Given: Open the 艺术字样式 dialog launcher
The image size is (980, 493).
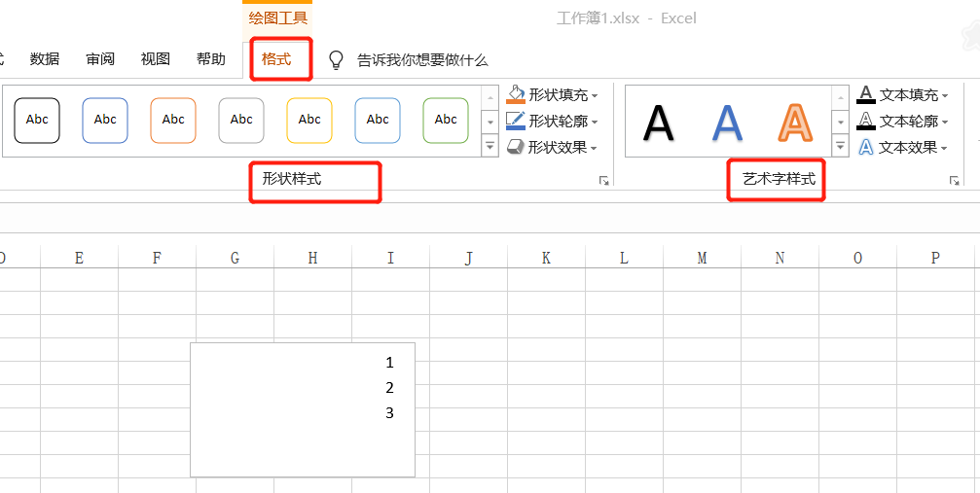Looking at the screenshot, I should (x=954, y=181).
